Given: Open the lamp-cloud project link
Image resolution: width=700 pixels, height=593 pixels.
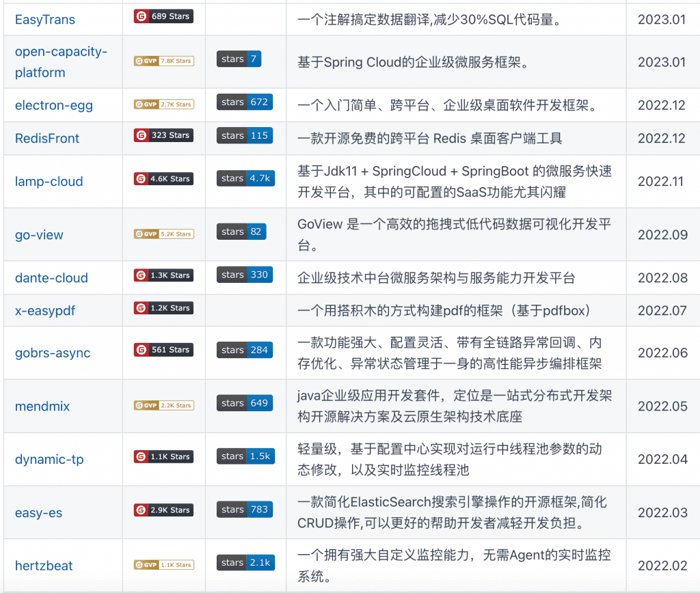Looking at the screenshot, I should [x=49, y=181].
